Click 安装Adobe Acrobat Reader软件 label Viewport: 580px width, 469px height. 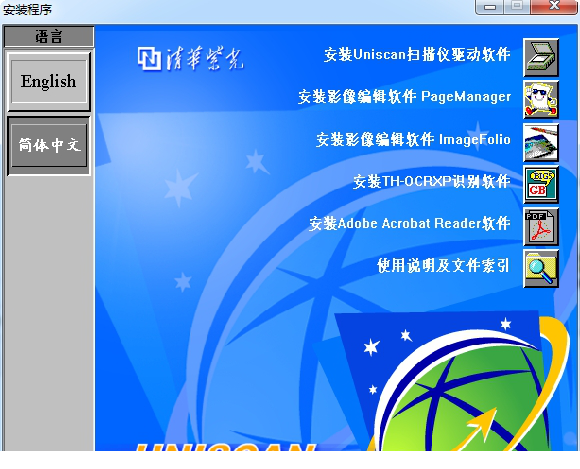coord(410,223)
